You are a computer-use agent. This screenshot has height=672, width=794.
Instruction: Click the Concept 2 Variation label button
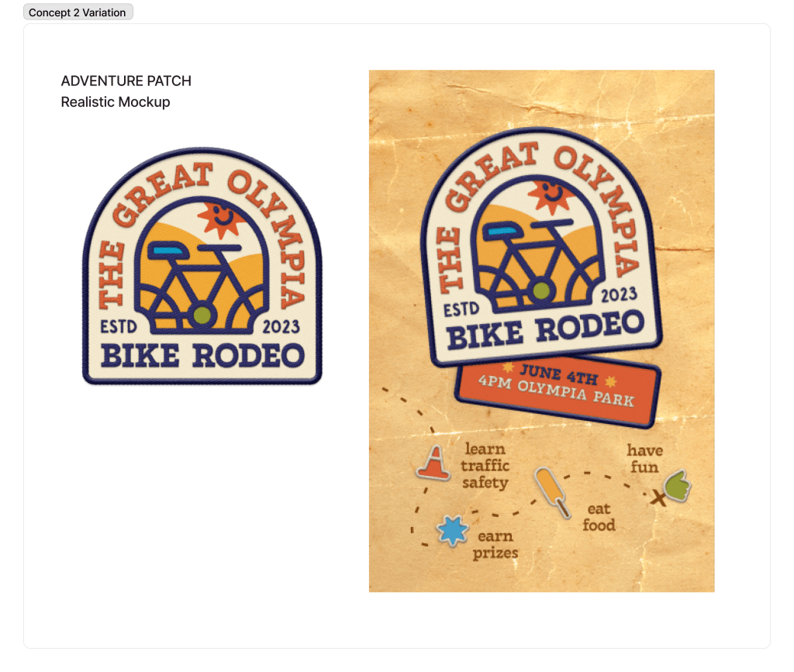pyautogui.click(x=78, y=12)
